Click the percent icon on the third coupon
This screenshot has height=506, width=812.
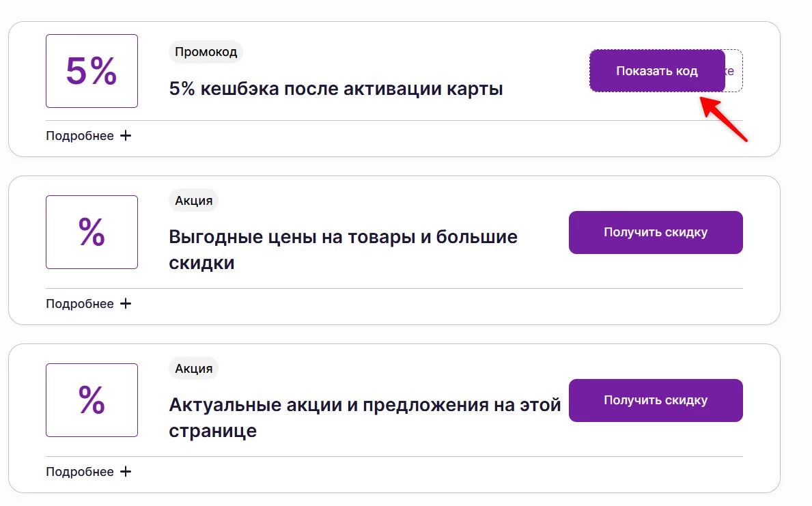click(92, 400)
